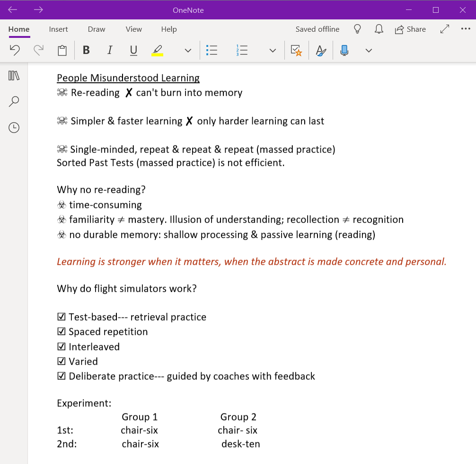Click the Varied checkbox symbol
Viewport: 476px width, 464px height.
pos(62,361)
